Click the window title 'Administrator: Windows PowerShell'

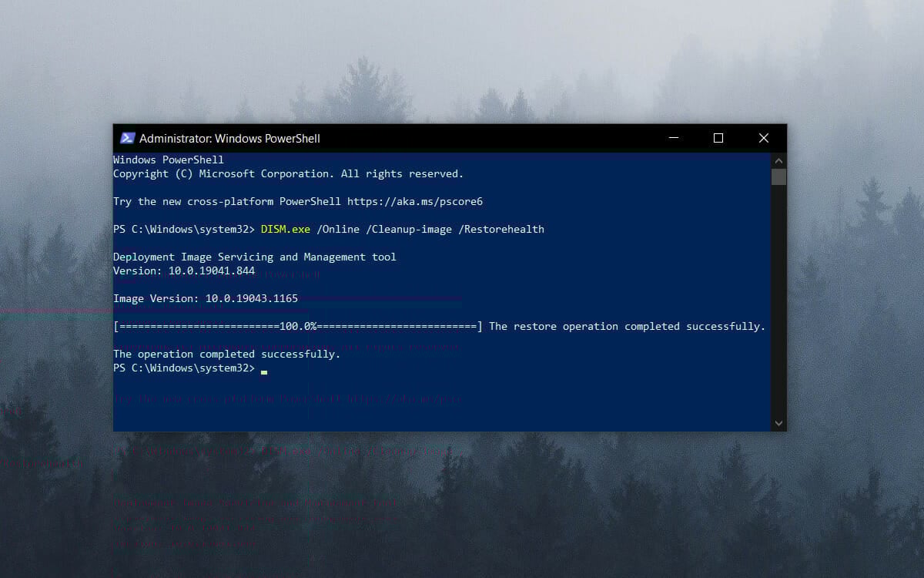[229, 139]
